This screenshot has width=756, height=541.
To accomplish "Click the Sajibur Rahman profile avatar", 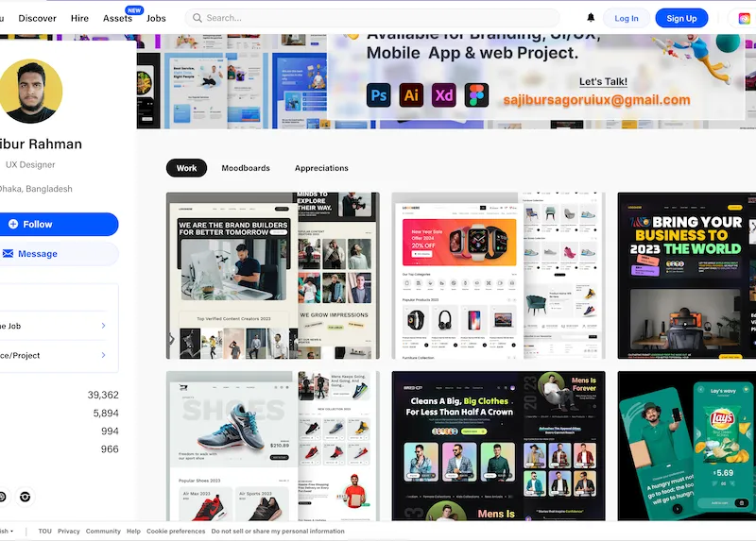I will tap(31, 92).
